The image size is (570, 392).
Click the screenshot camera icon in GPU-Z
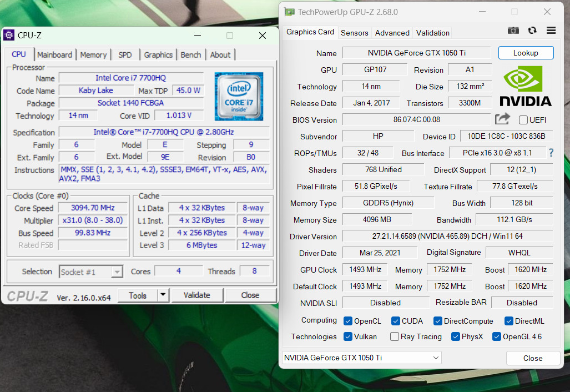point(513,31)
